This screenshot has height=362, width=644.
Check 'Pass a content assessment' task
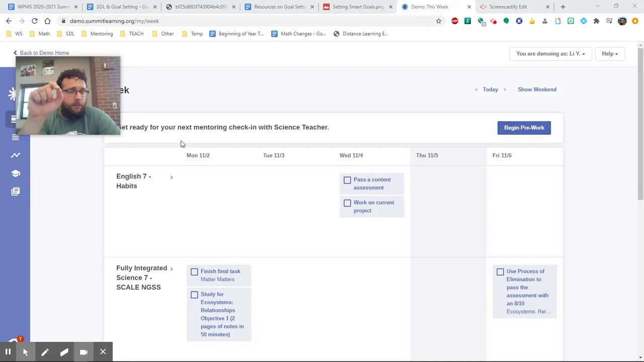click(347, 180)
